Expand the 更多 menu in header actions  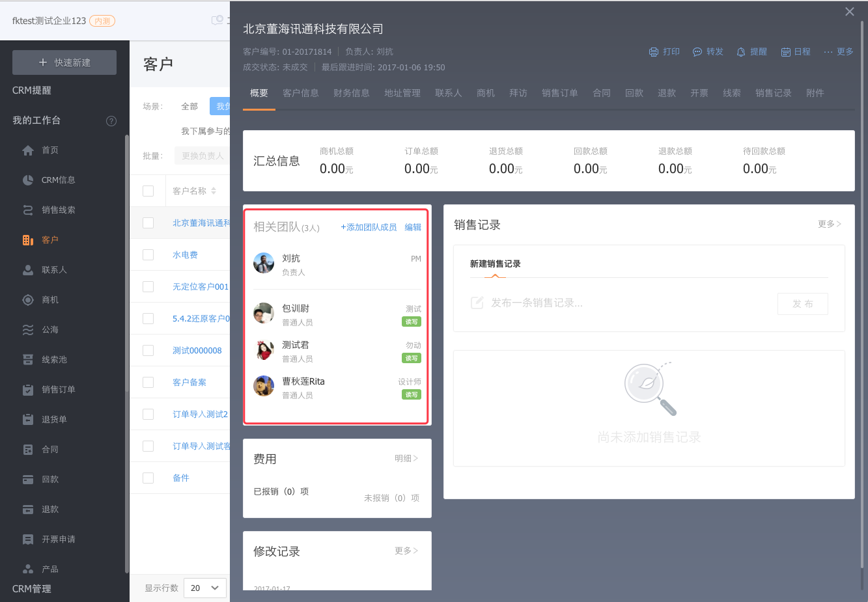(x=839, y=52)
